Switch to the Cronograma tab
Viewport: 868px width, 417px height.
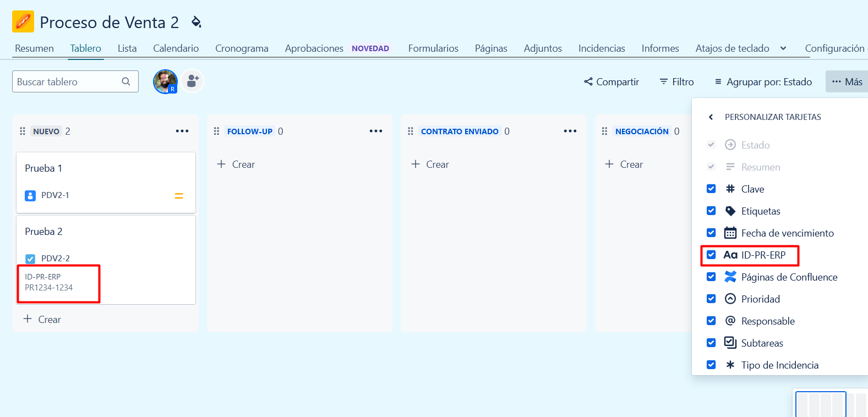pyautogui.click(x=242, y=48)
